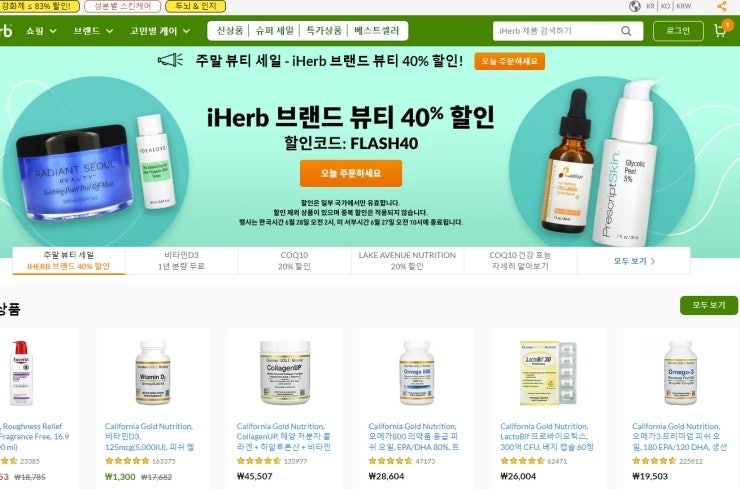Image resolution: width=740 pixels, height=489 pixels.
Task: Click the large orange 오늘 주문하세요 banner button
Action: 351,173
